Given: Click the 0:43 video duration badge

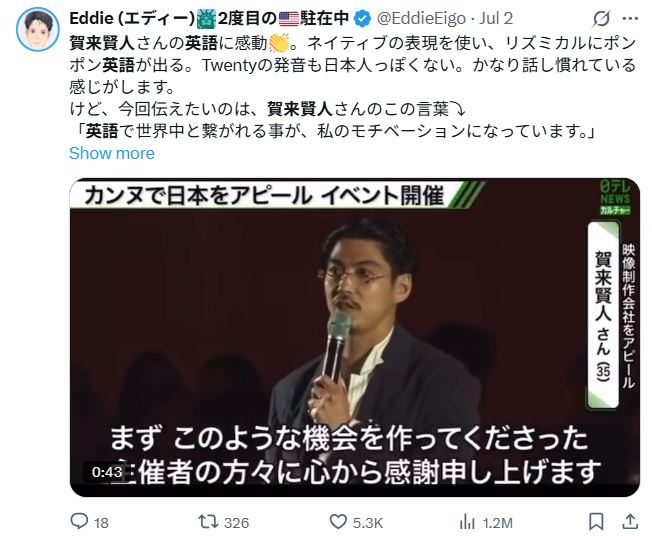Looking at the screenshot, I should tap(107, 472).
